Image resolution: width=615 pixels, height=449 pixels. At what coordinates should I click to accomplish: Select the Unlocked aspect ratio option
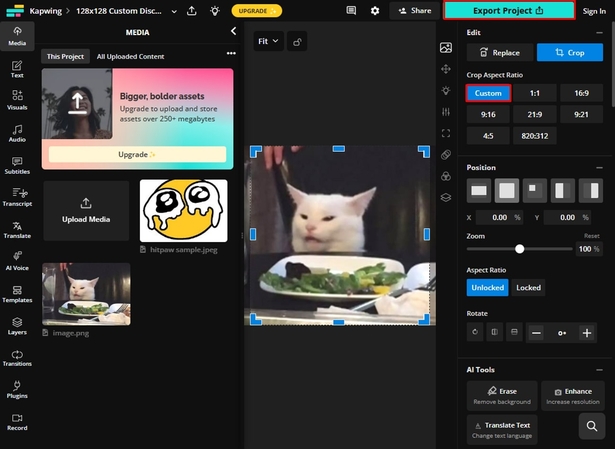487,287
